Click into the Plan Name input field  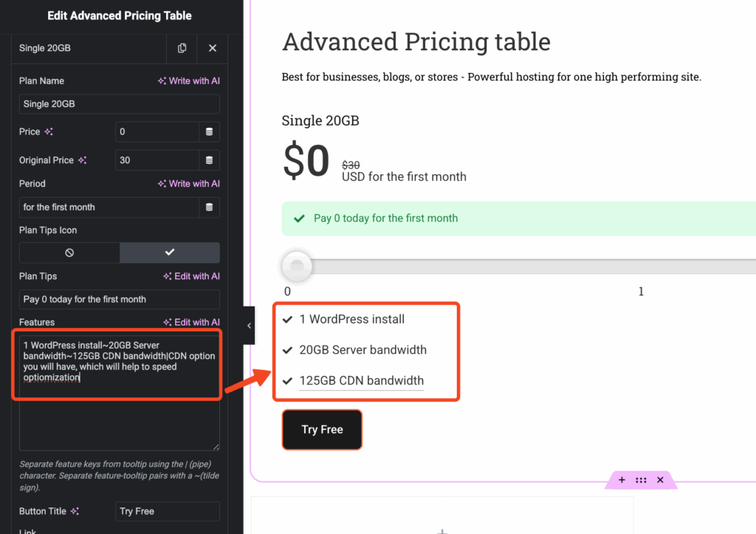click(119, 104)
